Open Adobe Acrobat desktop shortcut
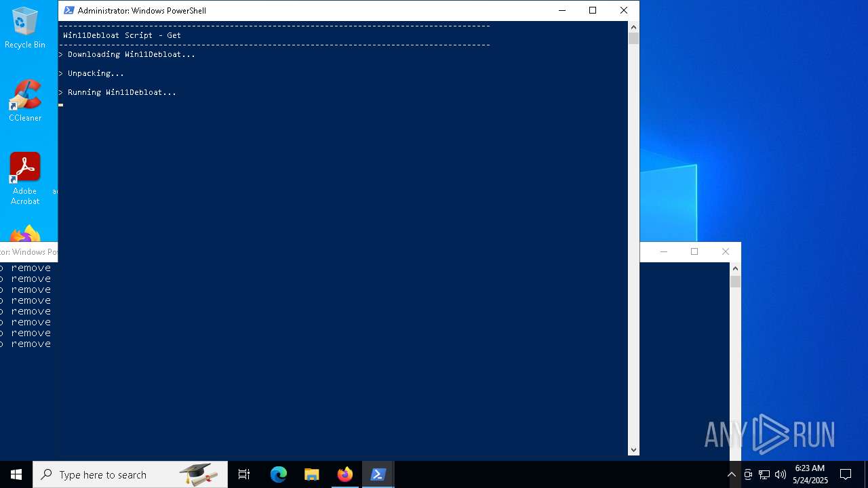868x488 pixels. pyautogui.click(x=25, y=178)
